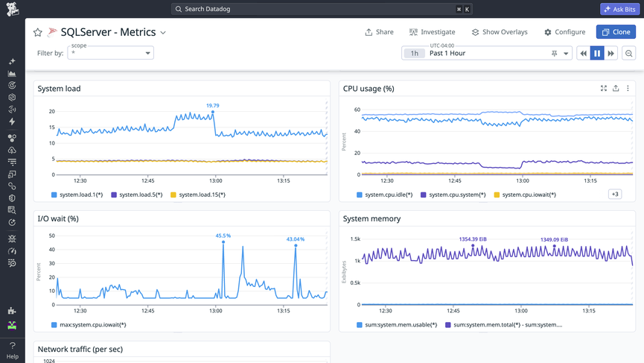The height and width of the screenshot is (363, 644).
Task: Click the SQL Server logo next to title
Action: click(52, 32)
